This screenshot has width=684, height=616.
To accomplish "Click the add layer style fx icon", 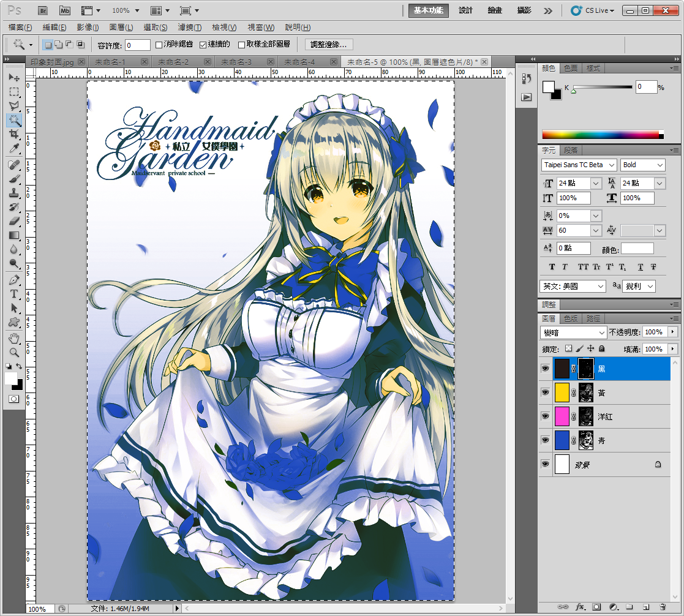I will coord(580,606).
